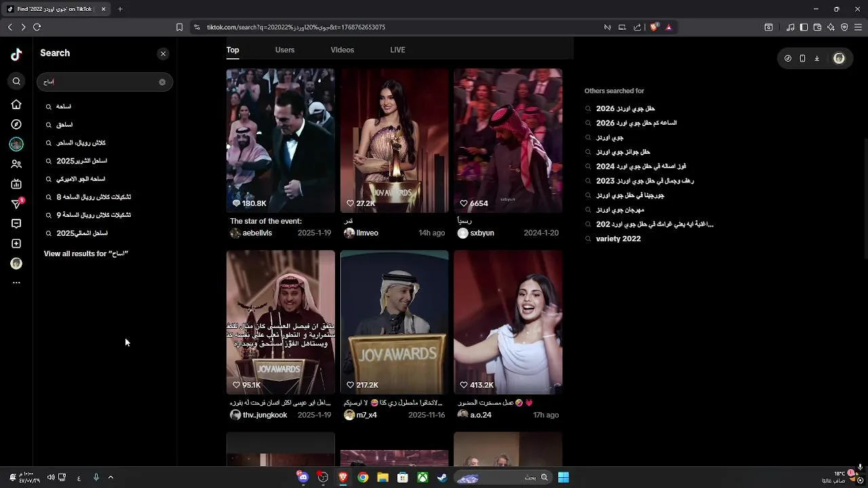Open the LIVE TV icon in sidebar
868x488 pixels.
16,184
